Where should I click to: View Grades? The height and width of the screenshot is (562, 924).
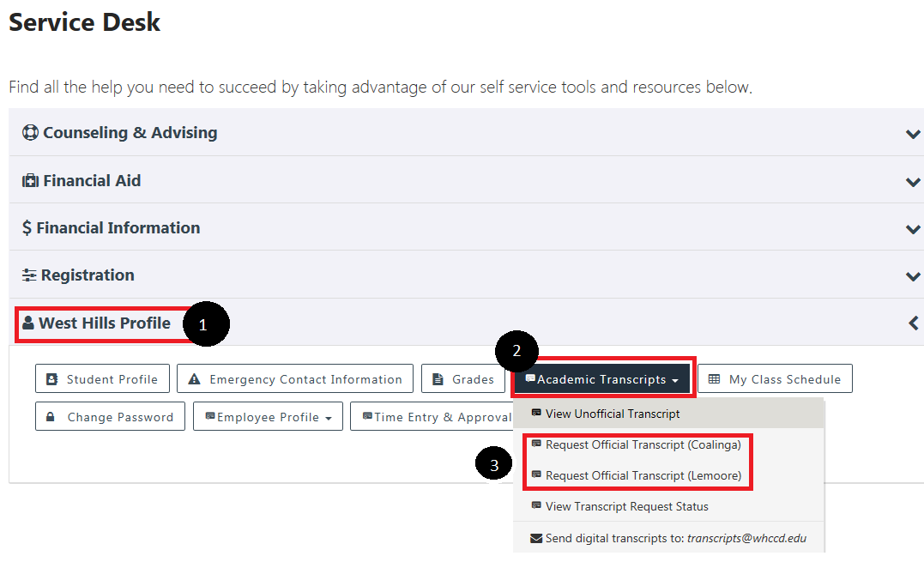pos(463,378)
